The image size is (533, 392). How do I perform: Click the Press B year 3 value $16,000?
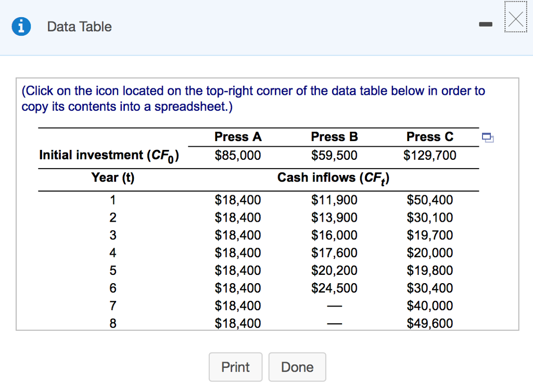tap(334, 235)
